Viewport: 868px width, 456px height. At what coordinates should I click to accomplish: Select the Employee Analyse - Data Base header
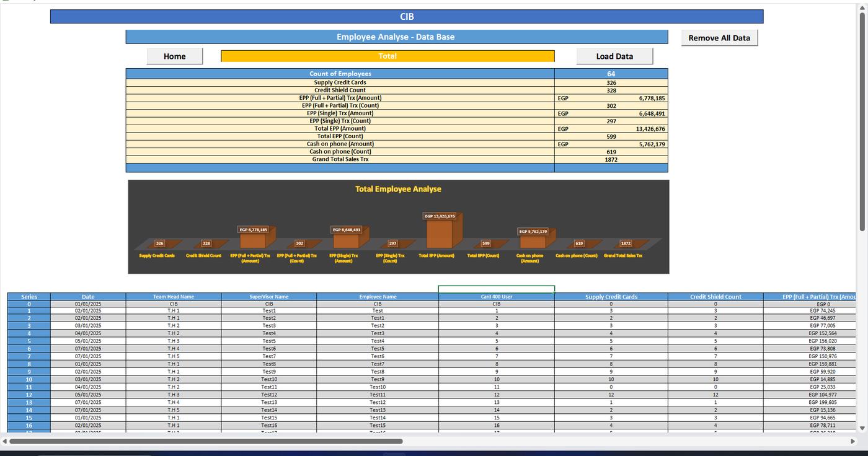click(397, 37)
